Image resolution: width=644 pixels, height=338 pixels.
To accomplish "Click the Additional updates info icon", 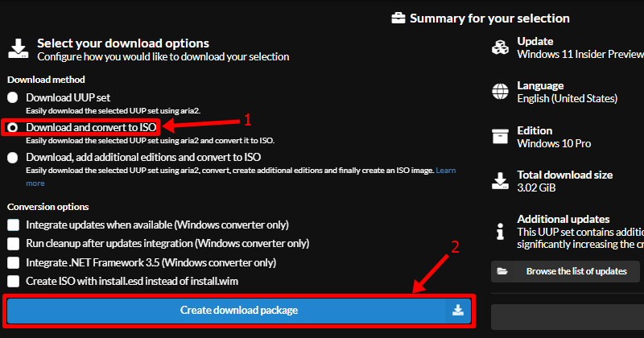I will click(501, 229).
